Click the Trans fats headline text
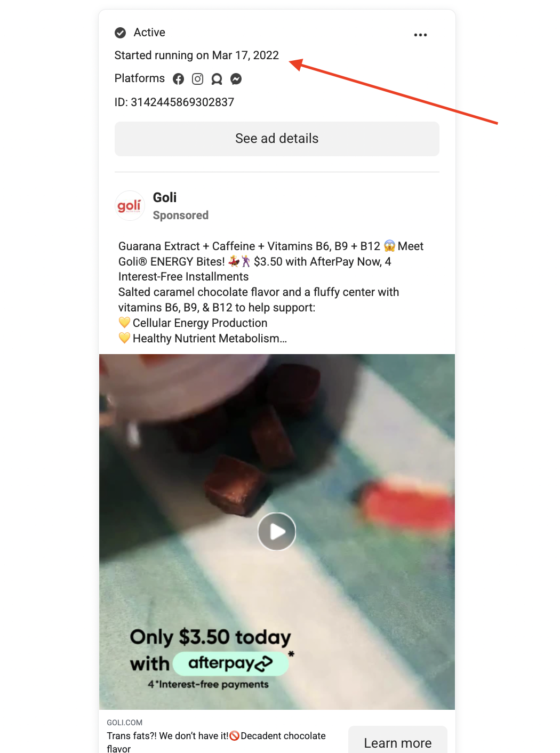The width and height of the screenshot is (560, 753). point(216,742)
